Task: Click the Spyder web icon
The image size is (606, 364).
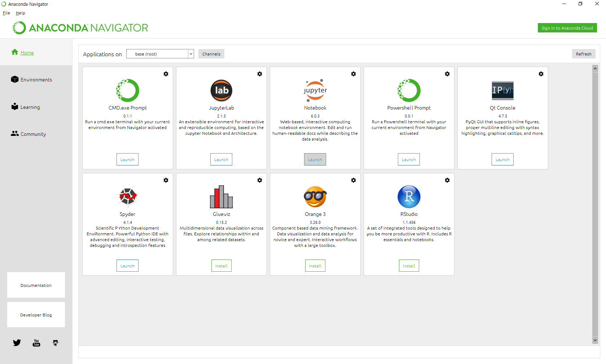Action: (128, 197)
